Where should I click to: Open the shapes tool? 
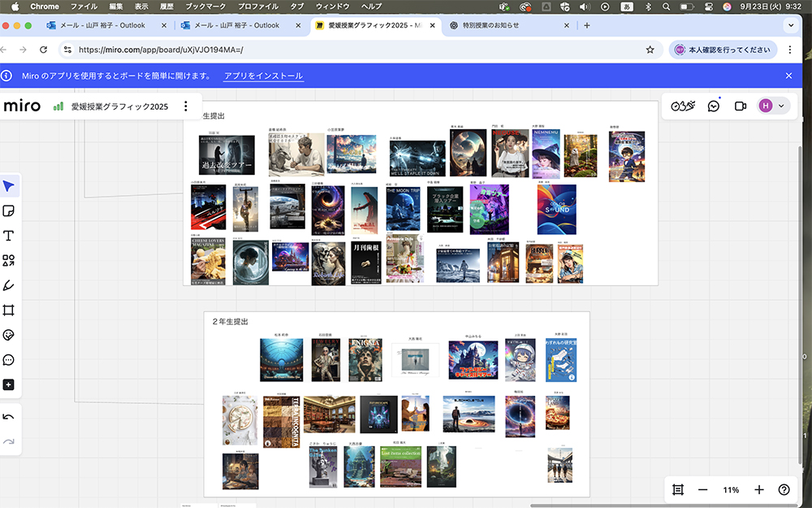(9, 260)
